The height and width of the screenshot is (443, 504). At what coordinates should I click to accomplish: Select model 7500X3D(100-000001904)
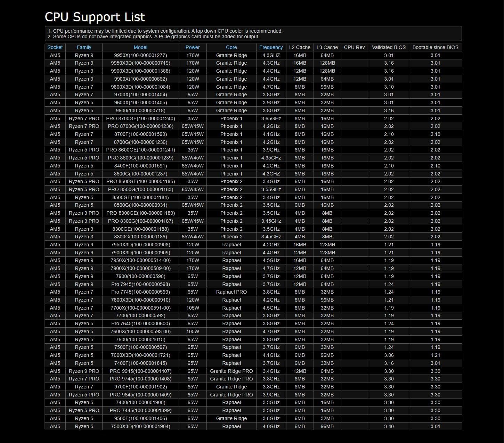(x=140, y=426)
